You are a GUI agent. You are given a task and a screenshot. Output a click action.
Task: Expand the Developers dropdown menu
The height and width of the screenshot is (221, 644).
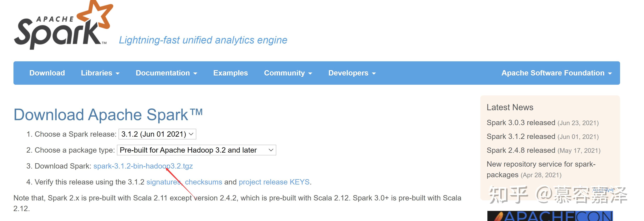(352, 73)
